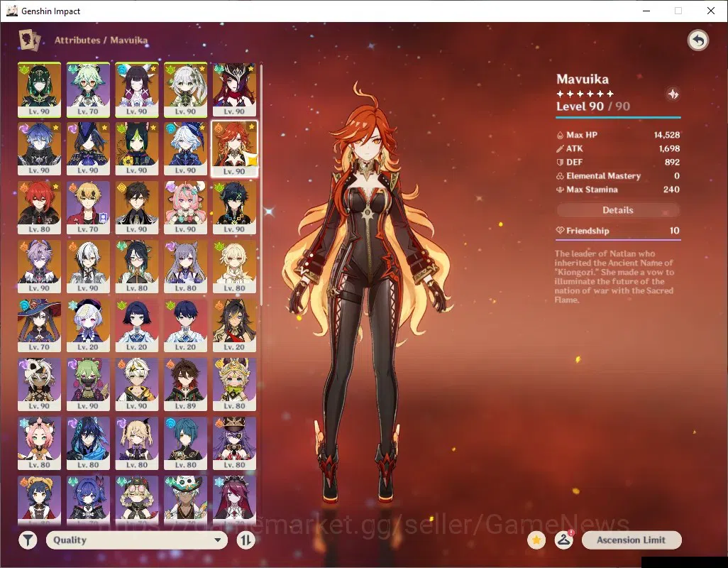Select Sucrose at Lv. 70

88,89
